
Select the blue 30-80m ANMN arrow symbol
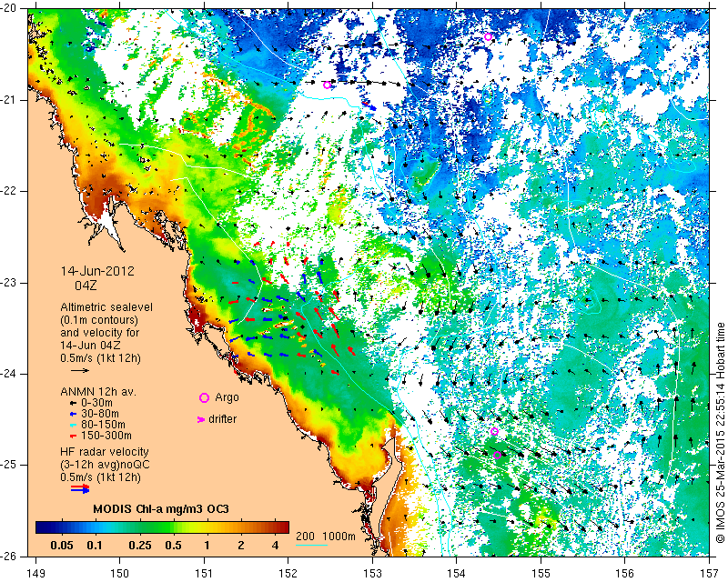(73, 414)
